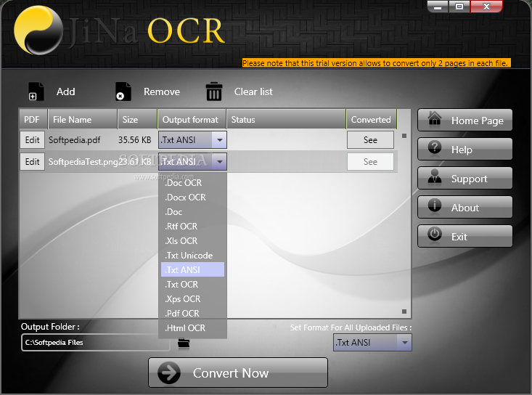Click the Convert Now button
532x395 pixels.
(238, 372)
